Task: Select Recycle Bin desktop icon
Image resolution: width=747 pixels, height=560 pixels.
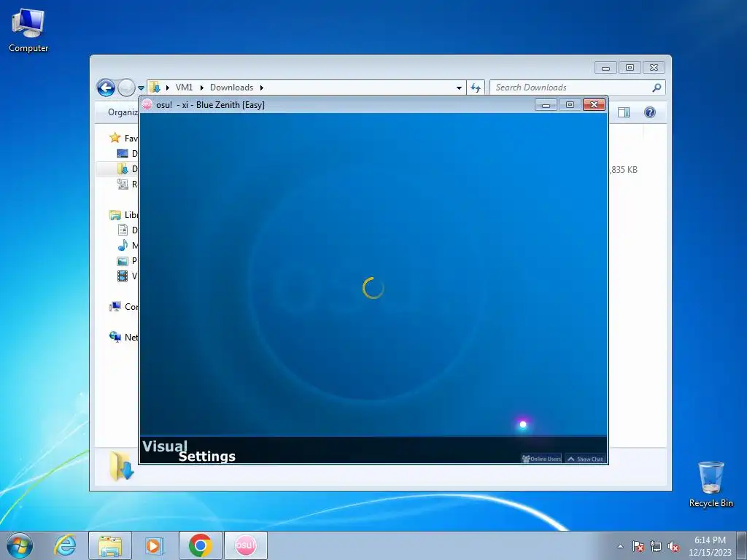Action: [711, 484]
